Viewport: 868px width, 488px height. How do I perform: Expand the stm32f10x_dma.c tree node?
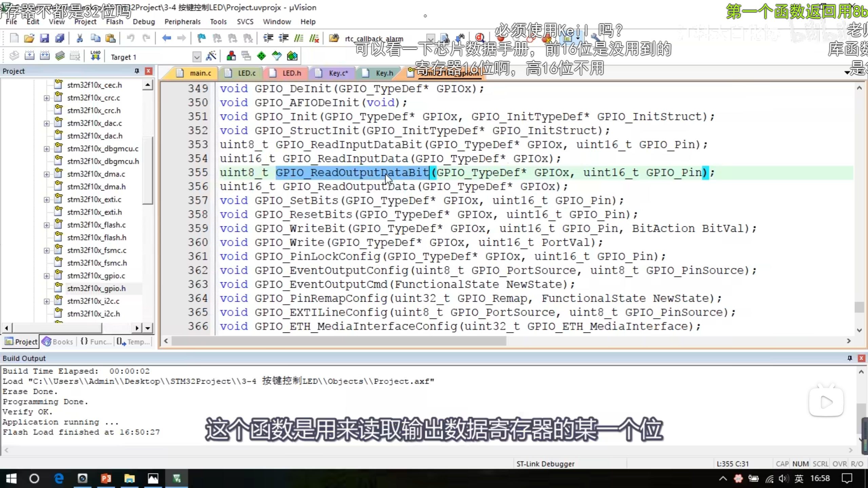[x=46, y=174]
